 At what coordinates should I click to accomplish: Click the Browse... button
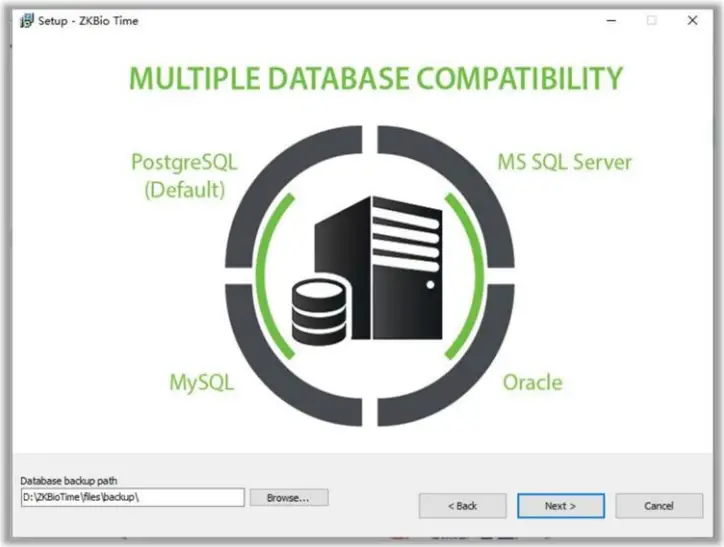[x=289, y=498]
